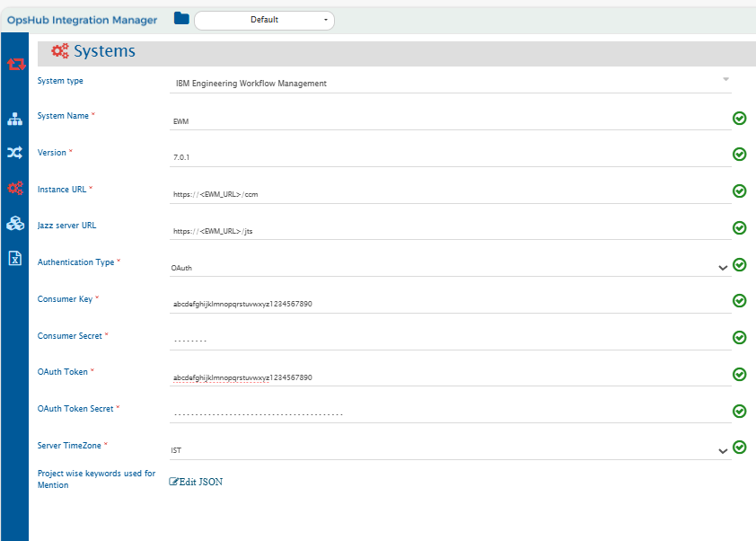Click into the System Name field
Screen dimensions: 756x541
pyautogui.click(x=449, y=120)
